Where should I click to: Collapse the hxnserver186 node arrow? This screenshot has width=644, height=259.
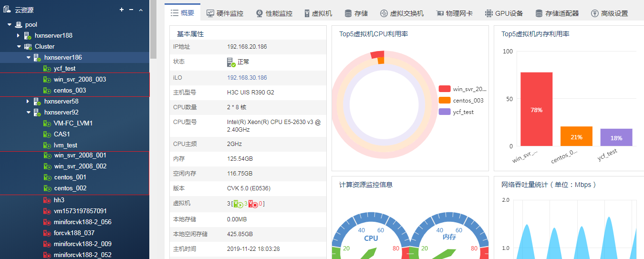click(28, 57)
